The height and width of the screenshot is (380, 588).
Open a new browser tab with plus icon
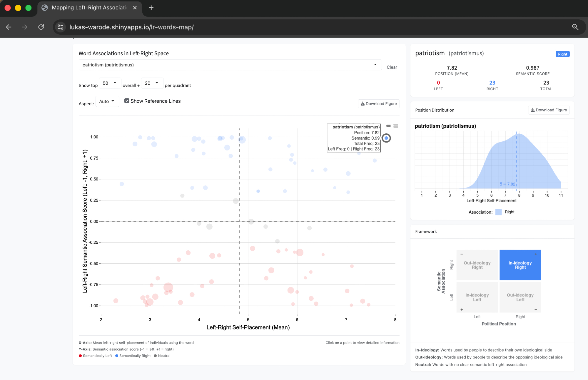151,8
